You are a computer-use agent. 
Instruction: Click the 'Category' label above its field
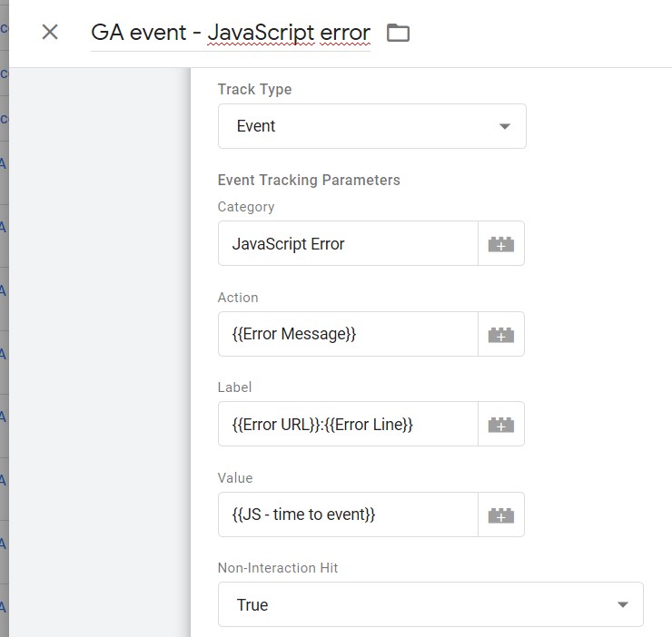(x=246, y=207)
